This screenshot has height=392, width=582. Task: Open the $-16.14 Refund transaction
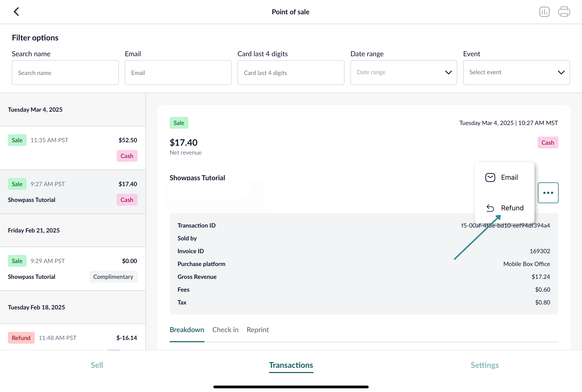coord(73,338)
